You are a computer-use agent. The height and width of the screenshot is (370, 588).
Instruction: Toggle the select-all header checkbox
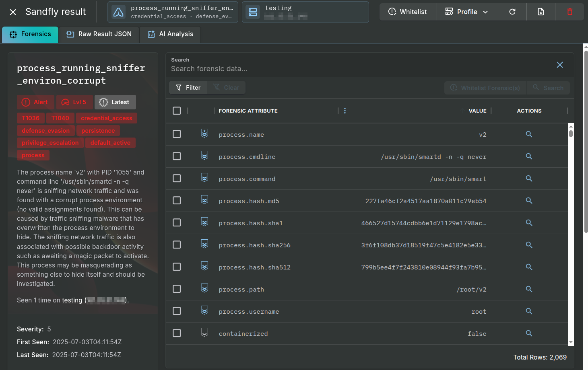coord(177,111)
